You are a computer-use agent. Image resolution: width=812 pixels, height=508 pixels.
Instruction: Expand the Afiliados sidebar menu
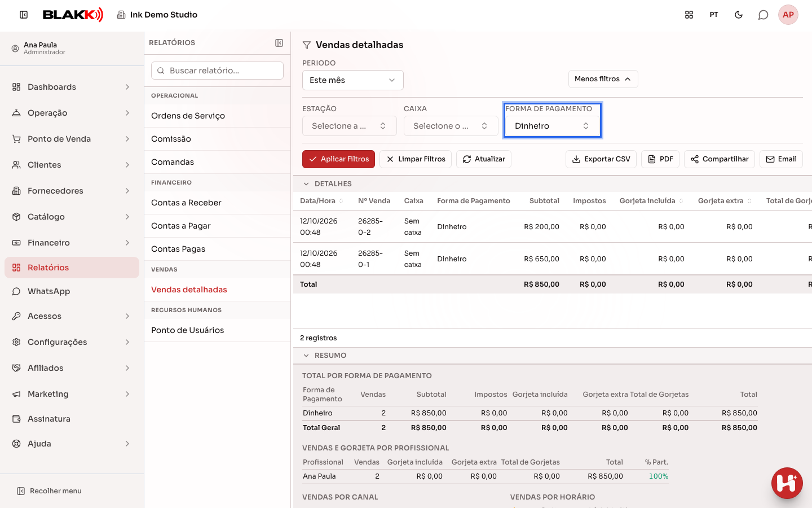(72, 368)
